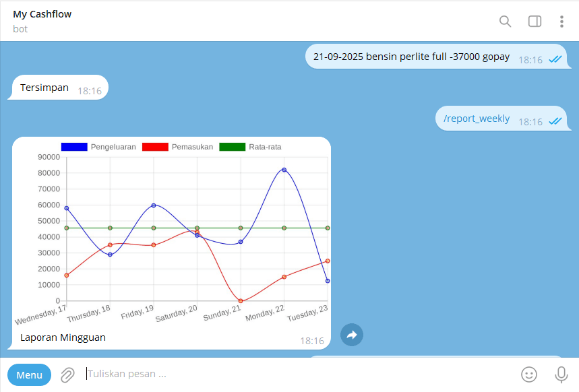Open the My Cashflow chat title

coord(42,14)
